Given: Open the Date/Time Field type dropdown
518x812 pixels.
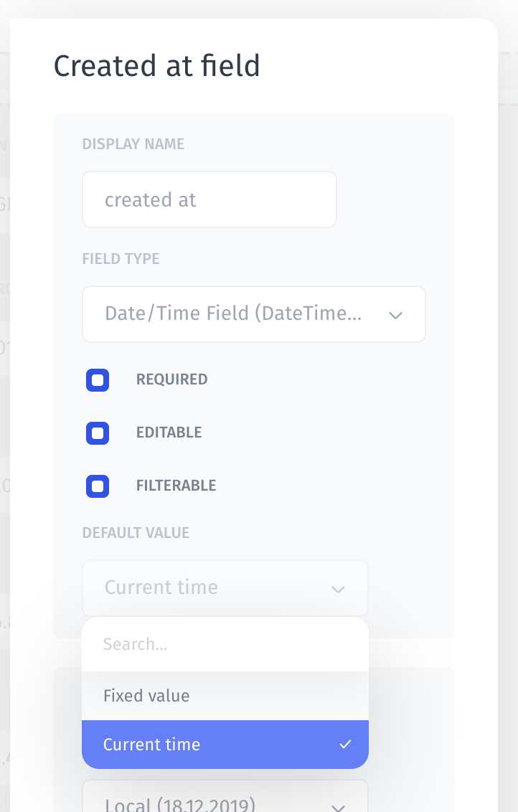Looking at the screenshot, I should pos(244,314).
